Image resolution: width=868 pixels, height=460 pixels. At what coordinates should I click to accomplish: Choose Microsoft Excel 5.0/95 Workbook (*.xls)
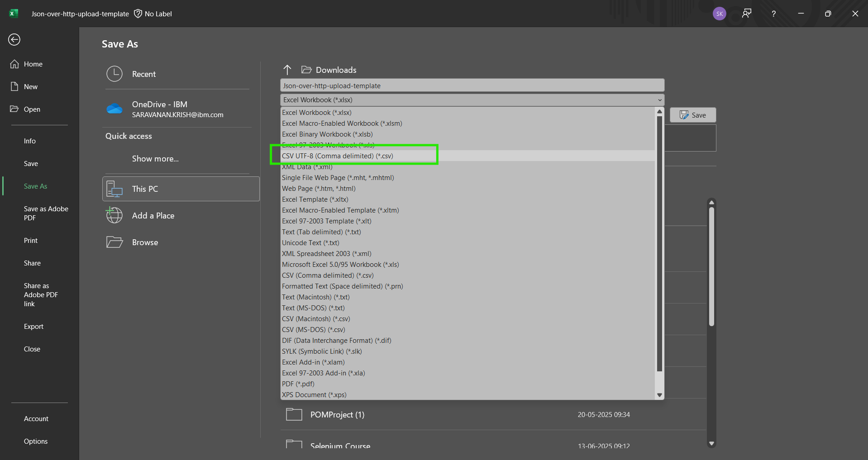pos(467,264)
